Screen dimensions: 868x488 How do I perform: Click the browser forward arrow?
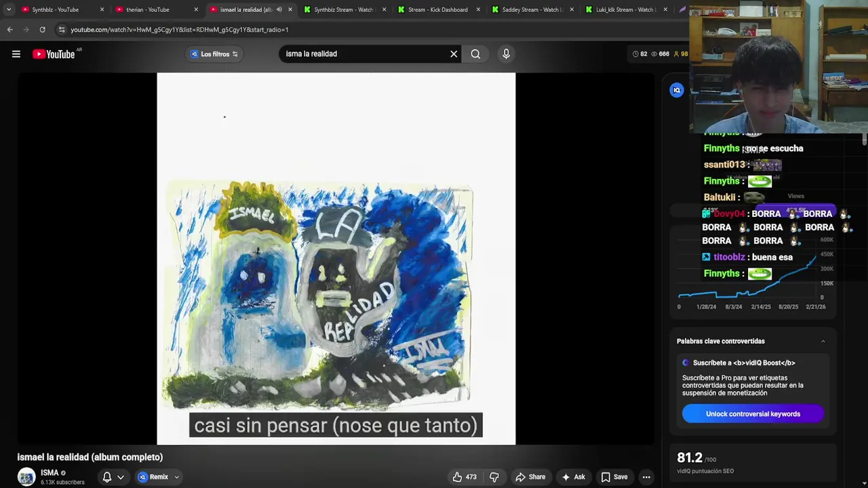(26, 30)
